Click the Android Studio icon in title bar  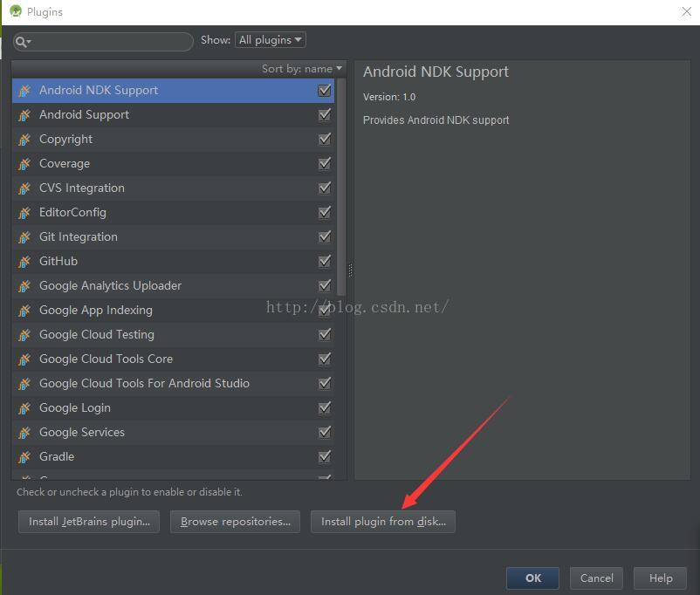pyautogui.click(x=15, y=11)
